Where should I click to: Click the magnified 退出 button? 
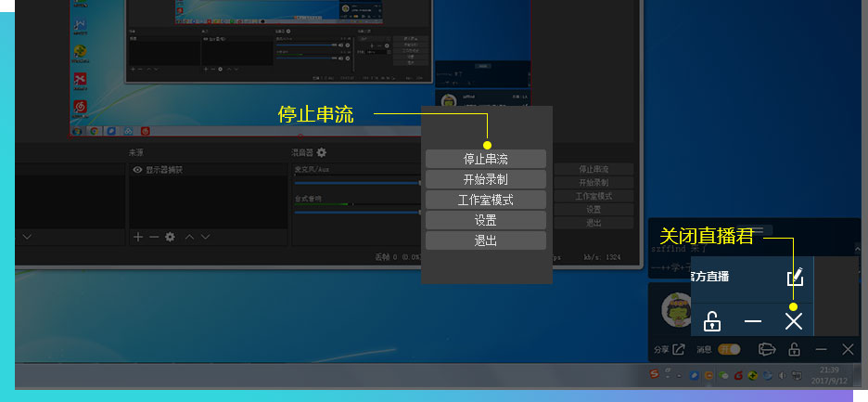click(x=486, y=240)
